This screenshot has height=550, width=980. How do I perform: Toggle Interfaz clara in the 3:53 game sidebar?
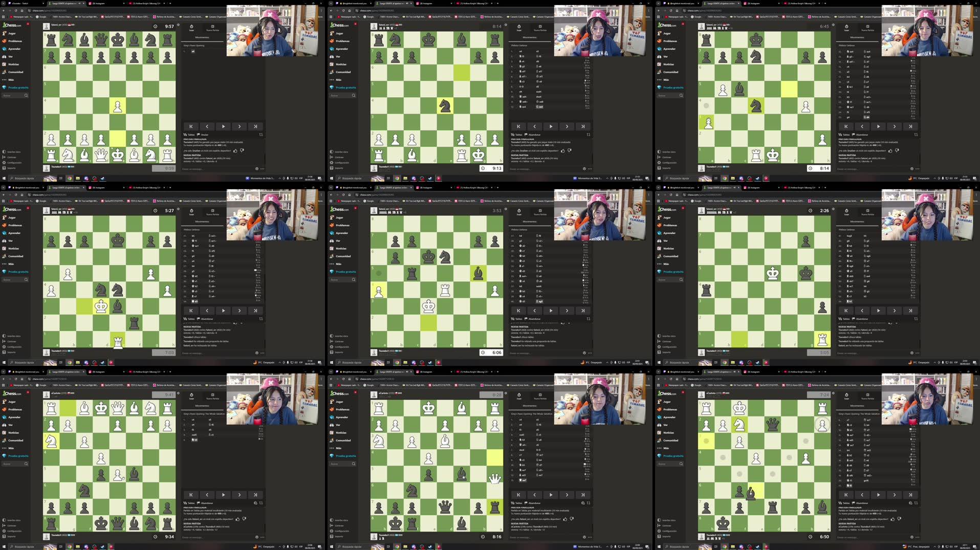[x=339, y=336]
